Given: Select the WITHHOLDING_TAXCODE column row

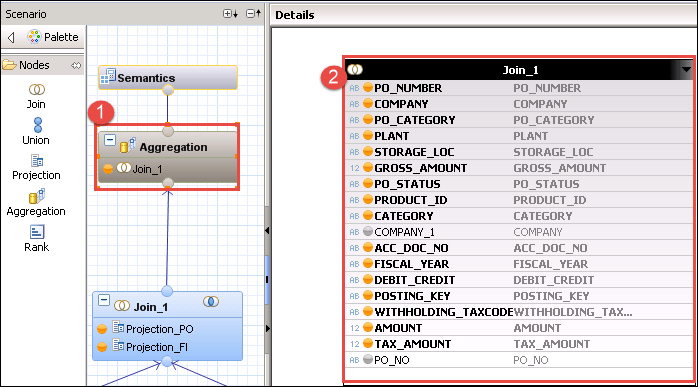Looking at the screenshot, I should 519,312.
